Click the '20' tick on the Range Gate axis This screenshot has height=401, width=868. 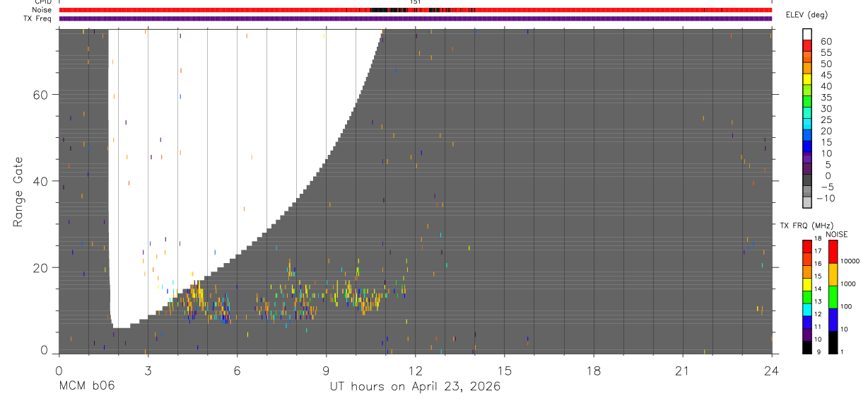[41, 267]
